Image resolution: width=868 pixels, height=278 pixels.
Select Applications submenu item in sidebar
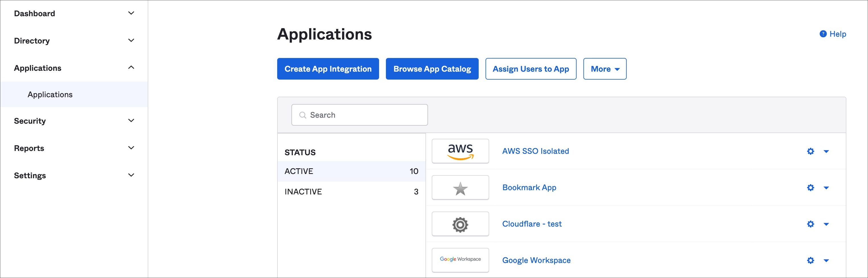(x=50, y=95)
